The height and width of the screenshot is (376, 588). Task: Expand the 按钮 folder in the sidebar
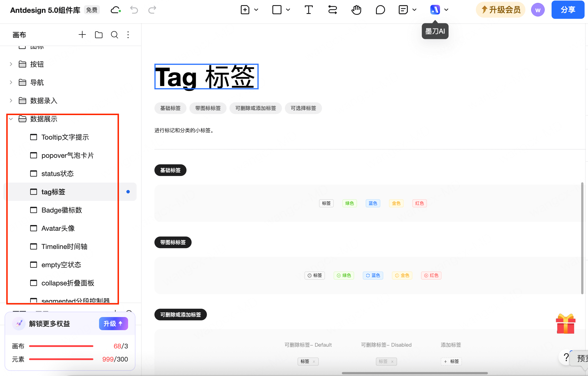[11, 64]
